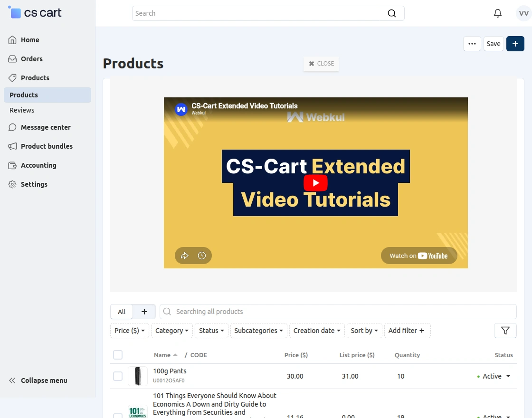
Task: Click the Products tag icon
Action: click(12, 78)
